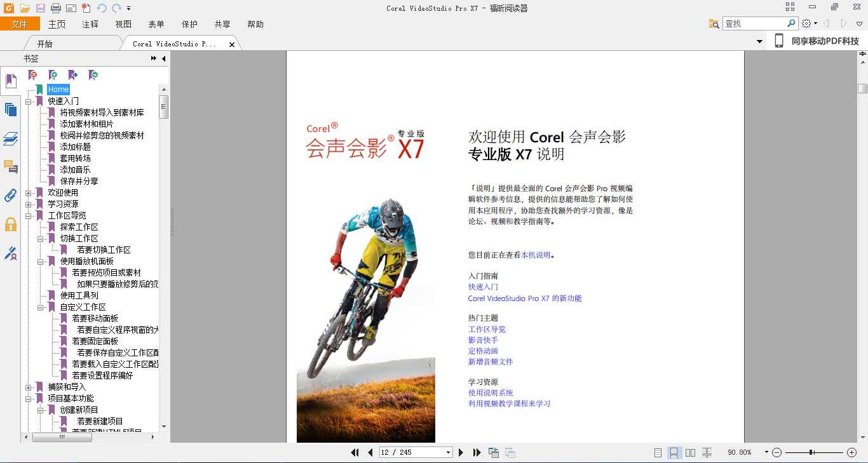Open the Attachments paperclip panel
868x463 pixels.
(x=11, y=196)
